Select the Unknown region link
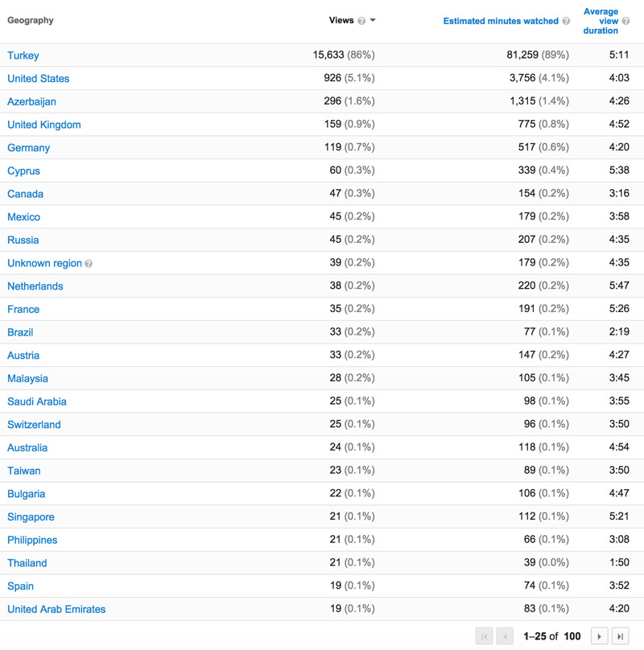 point(45,263)
